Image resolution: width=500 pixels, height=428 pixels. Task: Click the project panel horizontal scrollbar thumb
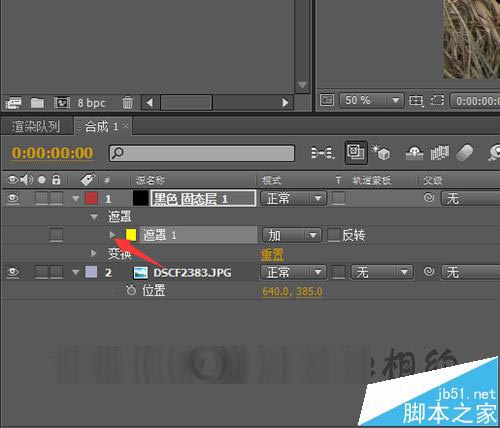[x=187, y=102]
